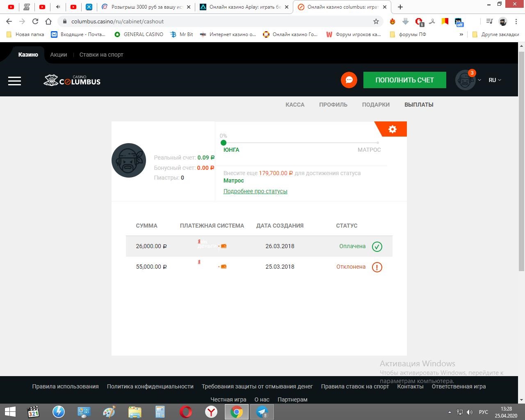Open the Партнерам footer link

292,399
